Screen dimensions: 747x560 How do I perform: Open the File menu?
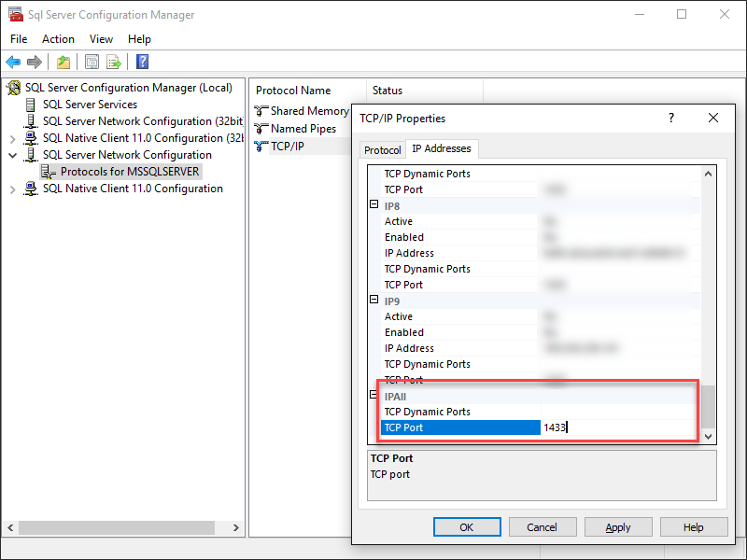tap(19, 39)
